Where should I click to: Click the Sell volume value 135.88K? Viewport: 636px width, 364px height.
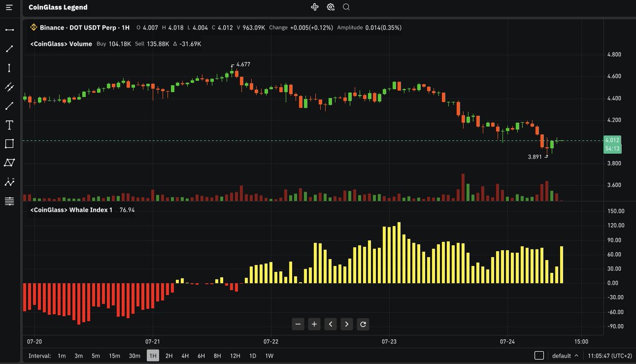(157, 44)
